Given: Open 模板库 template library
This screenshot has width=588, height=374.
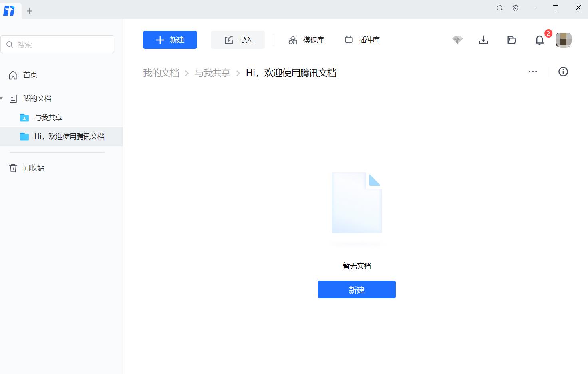Looking at the screenshot, I should click(306, 40).
